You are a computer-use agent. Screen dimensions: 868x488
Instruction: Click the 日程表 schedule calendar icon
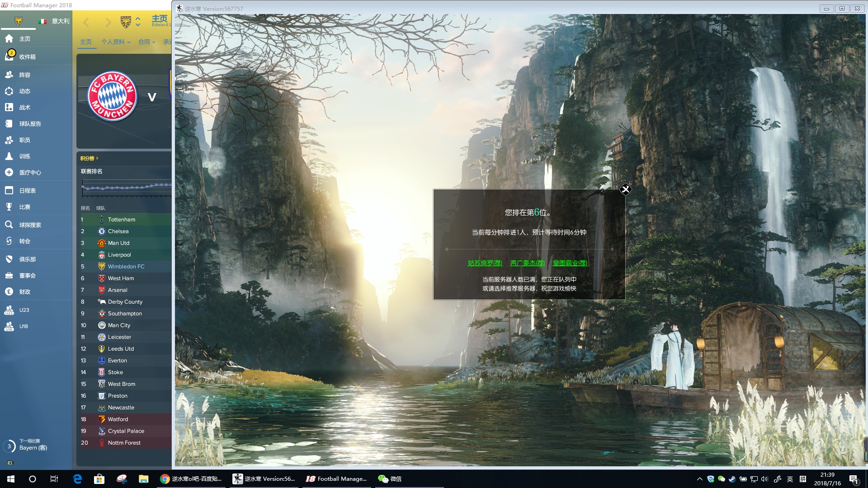[x=9, y=191]
